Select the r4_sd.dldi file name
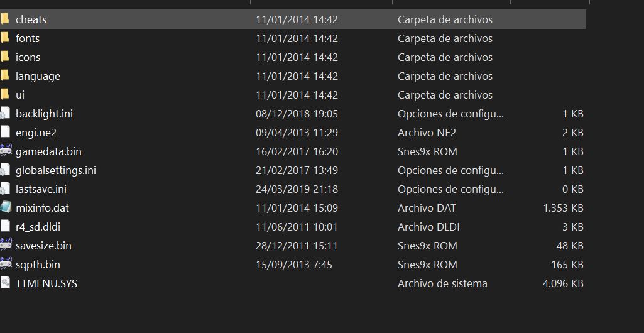This screenshot has width=644, height=333. (38, 227)
